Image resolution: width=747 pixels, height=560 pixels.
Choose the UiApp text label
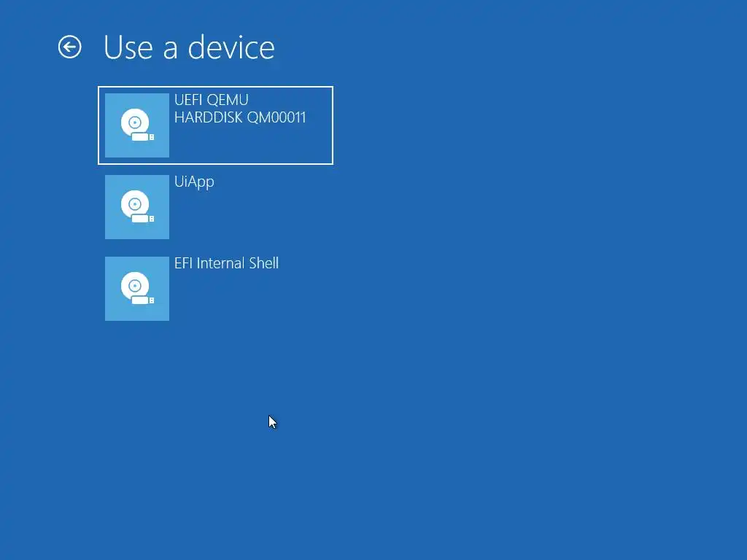click(x=194, y=182)
